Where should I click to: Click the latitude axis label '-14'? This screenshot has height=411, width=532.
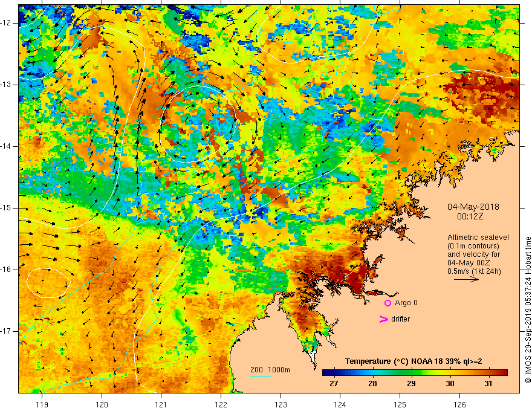point(7,146)
